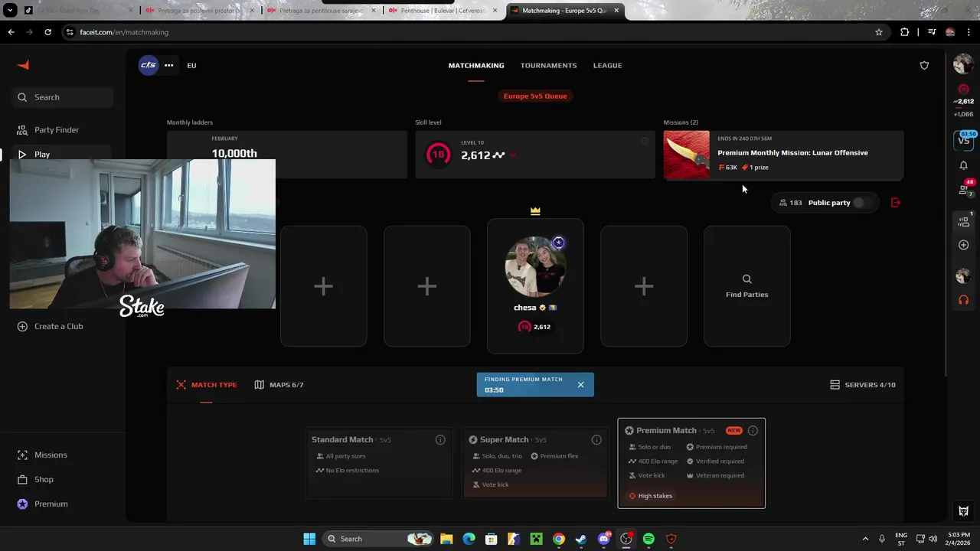Reload the faceit page
Screen dimensions: 980x551
coord(47,32)
